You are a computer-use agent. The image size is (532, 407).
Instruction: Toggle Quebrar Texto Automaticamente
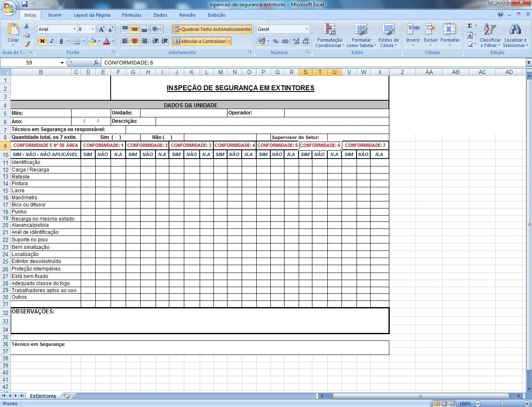click(x=212, y=29)
